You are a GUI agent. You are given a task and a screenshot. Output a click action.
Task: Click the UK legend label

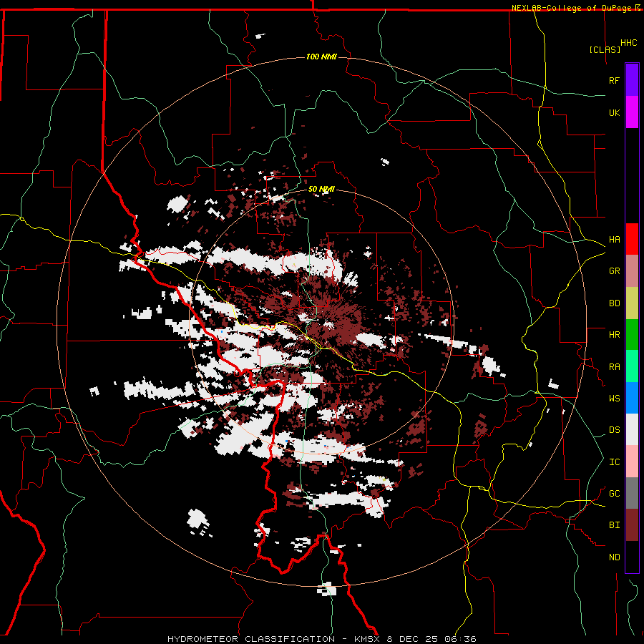tap(614, 112)
